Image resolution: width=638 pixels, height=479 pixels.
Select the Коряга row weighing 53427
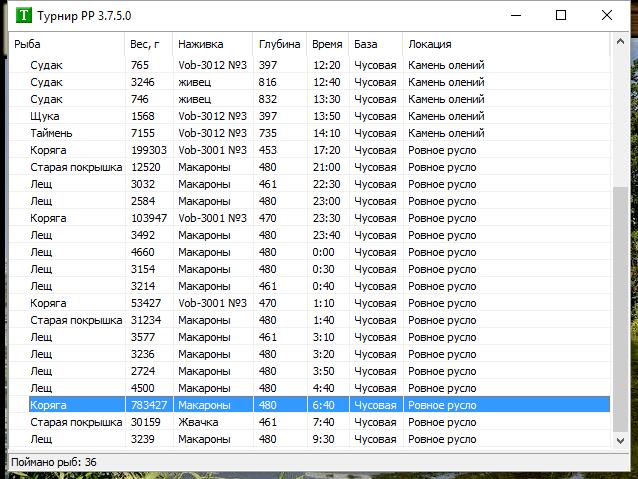[309, 303]
